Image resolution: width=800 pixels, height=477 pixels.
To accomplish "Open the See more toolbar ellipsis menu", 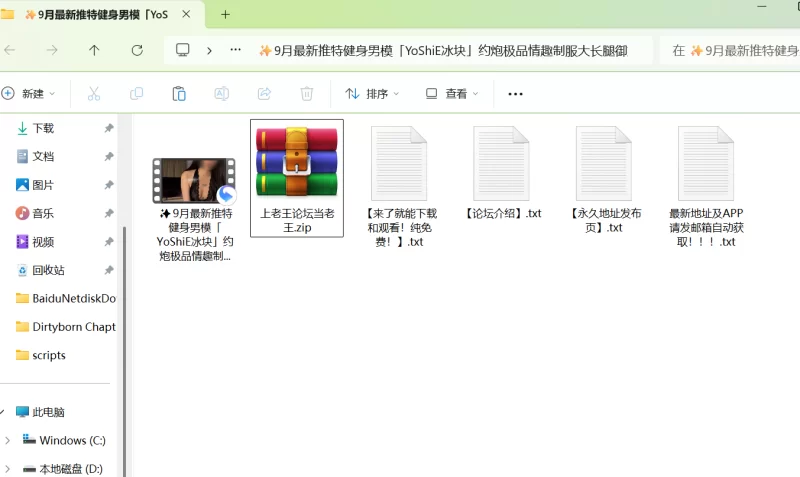I will pos(515,94).
